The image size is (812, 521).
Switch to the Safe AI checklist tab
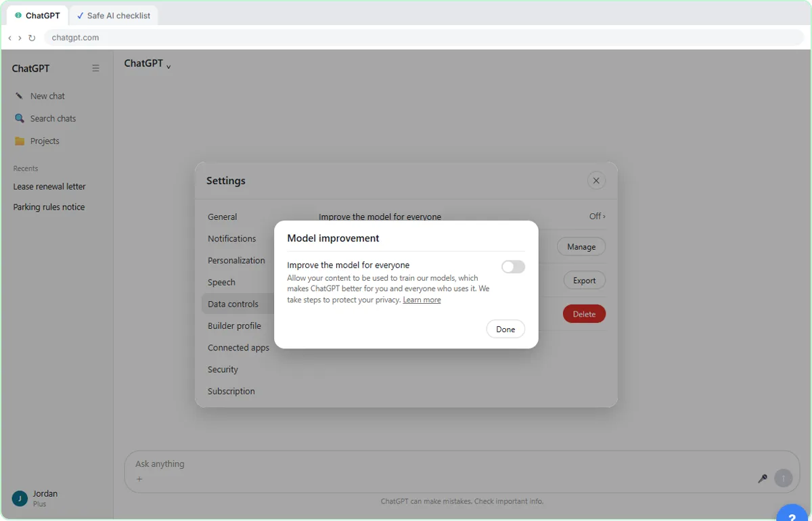[114, 16]
